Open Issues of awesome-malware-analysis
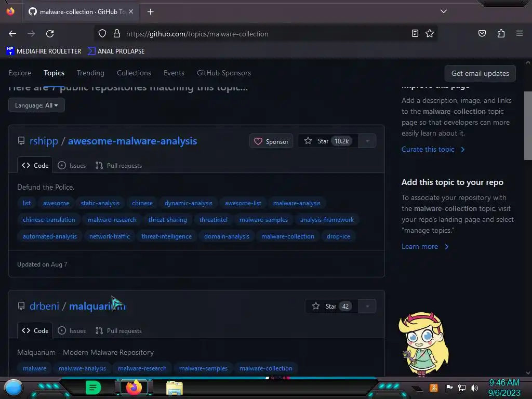 point(72,165)
